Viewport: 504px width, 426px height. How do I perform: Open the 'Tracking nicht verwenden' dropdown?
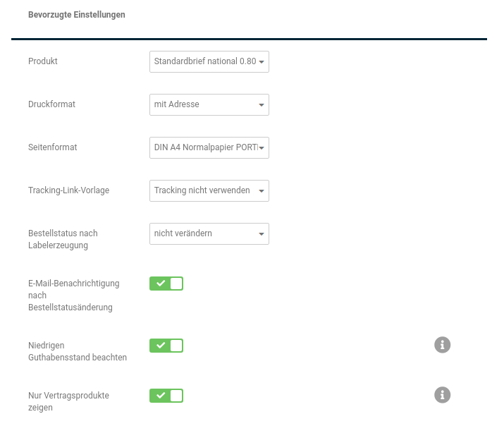pos(209,190)
